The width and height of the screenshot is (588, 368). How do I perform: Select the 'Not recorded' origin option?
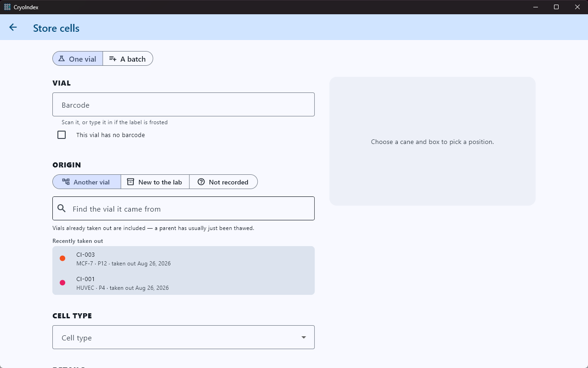(223, 182)
